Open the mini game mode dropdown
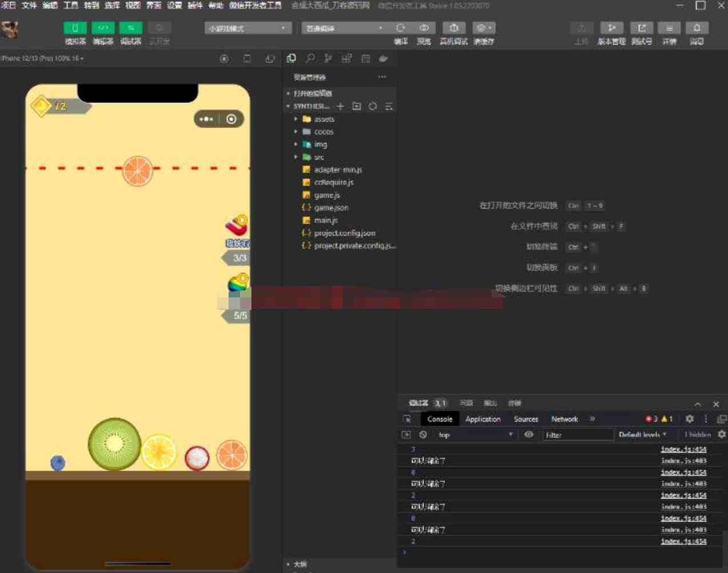This screenshot has height=573, width=728. point(248,28)
